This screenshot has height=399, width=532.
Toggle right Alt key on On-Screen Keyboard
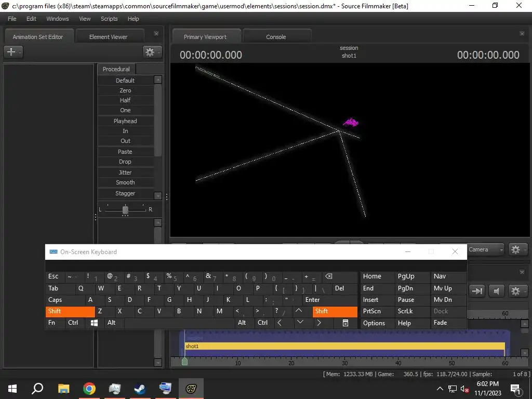pyautogui.click(x=244, y=323)
